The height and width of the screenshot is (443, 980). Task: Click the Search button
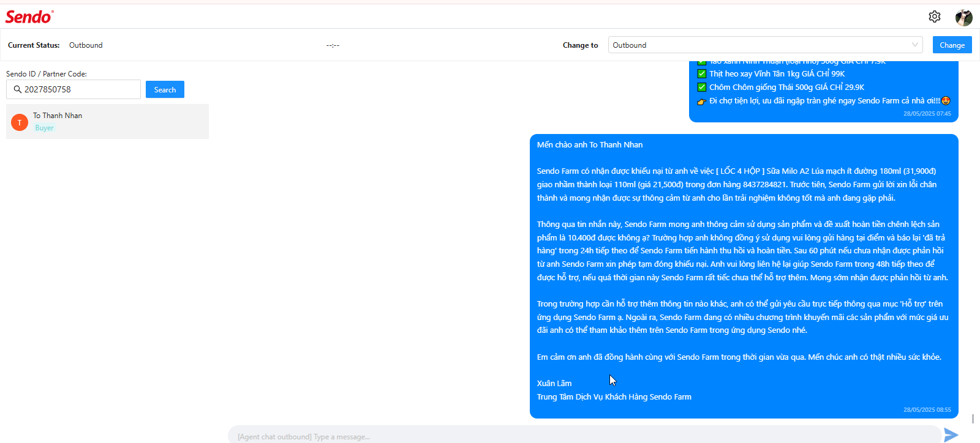point(165,89)
